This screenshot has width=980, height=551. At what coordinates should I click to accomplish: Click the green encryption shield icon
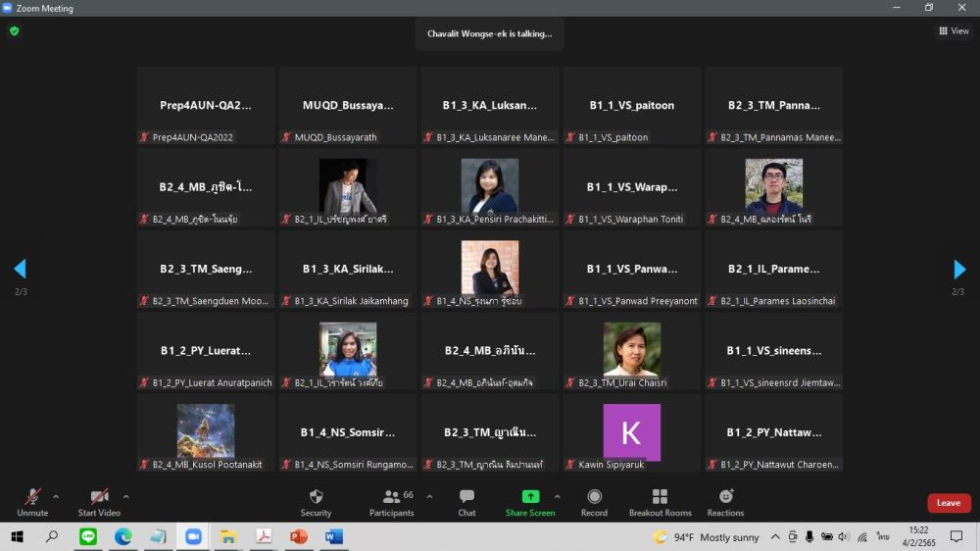(x=14, y=31)
